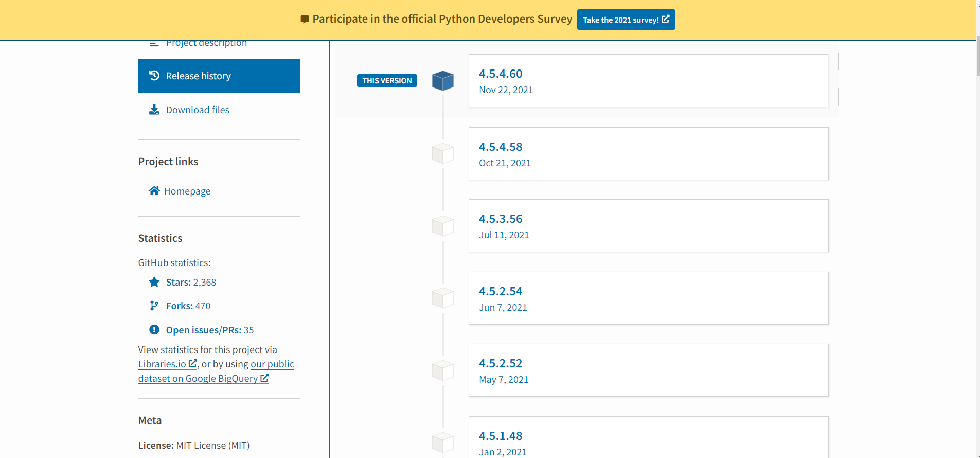This screenshot has height=458, width=980.
Task: Click the GitHub statistics: label
Action: [x=174, y=263]
